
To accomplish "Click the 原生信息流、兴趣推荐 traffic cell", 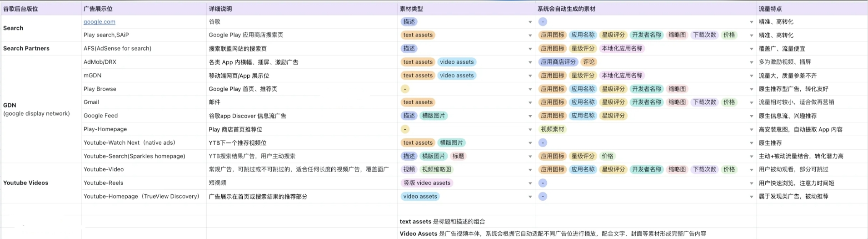I will [x=812, y=116].
